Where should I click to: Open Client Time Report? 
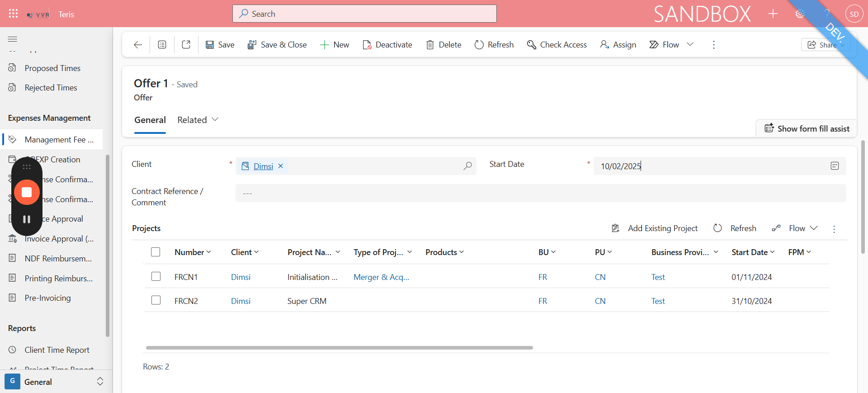click(x=57, y=350)
